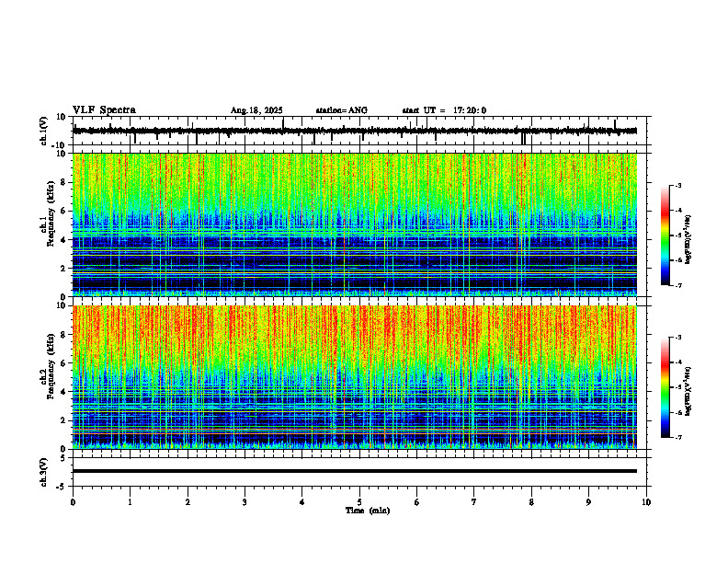Click the "Time (min)" axis label
Screen dimensions: 728x563
click(x=368, y=511)
